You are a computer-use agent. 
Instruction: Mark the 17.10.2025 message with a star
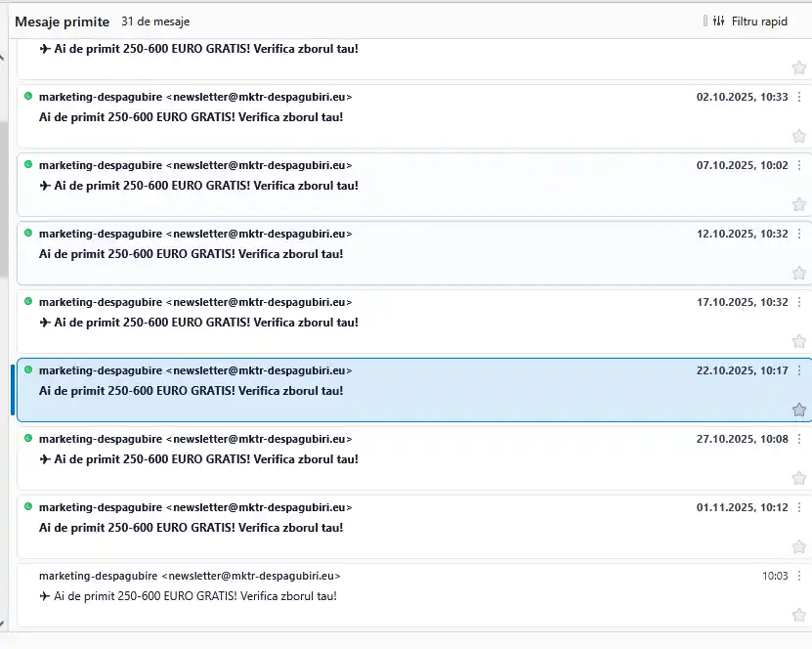click(799, 341)
